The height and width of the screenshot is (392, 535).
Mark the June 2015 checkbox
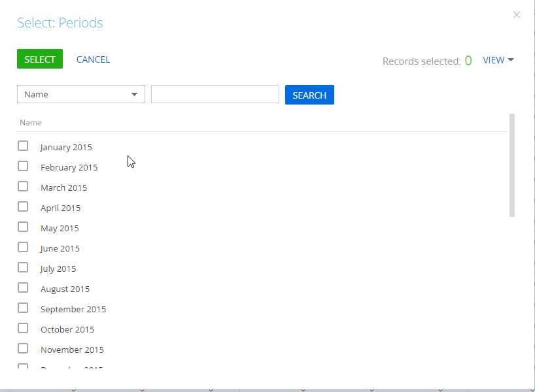coord(23,247)
